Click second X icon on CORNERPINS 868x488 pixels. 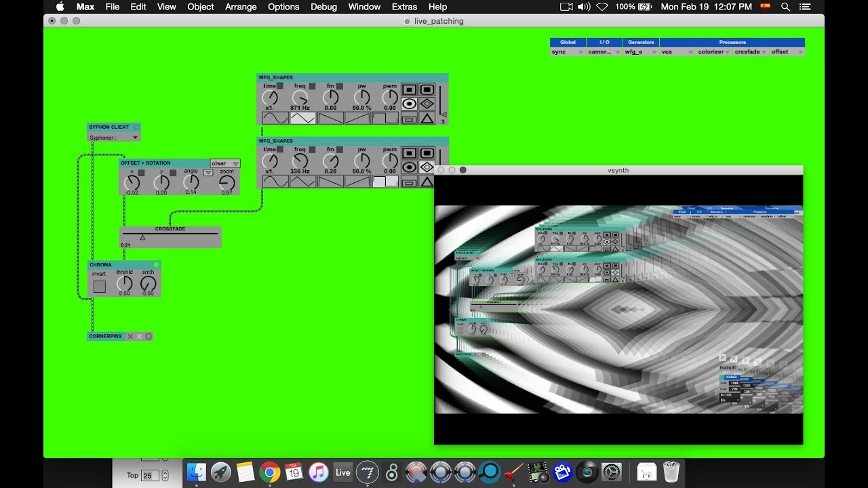pyautogui.click(x=140, y=336)
